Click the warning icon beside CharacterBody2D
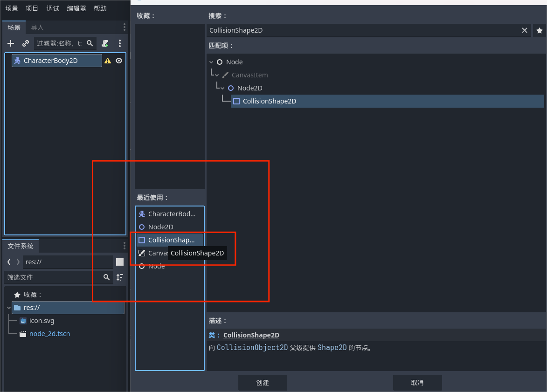This screenshot has height=392, width=547. (108, 61)
